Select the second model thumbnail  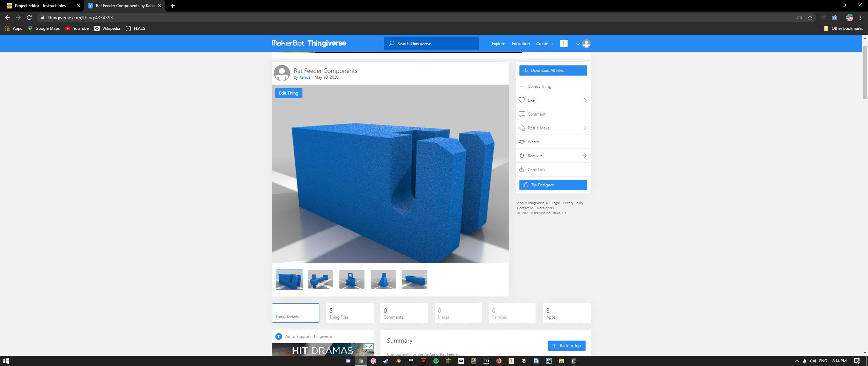coord(321,279)
